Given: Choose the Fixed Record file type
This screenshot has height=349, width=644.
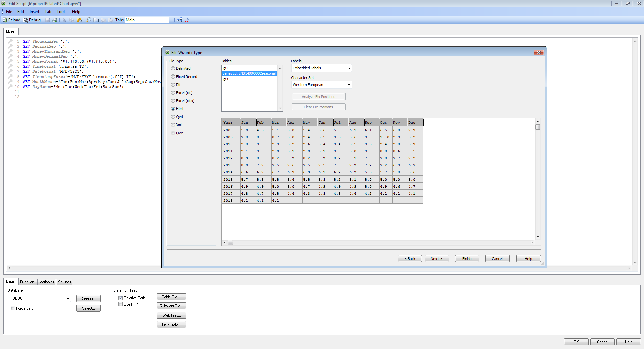Looking at the screenshot, I should [184, 77].
